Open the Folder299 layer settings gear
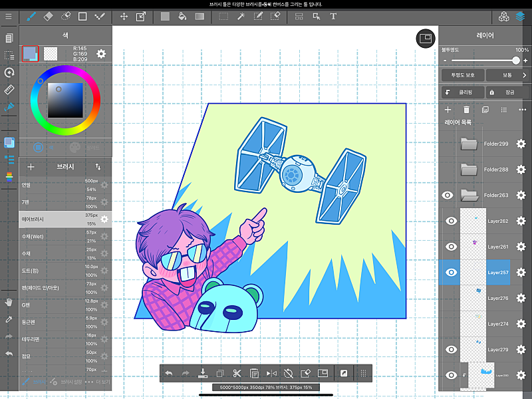Viewport: 532px width, 399px height. tap(521, 144)
